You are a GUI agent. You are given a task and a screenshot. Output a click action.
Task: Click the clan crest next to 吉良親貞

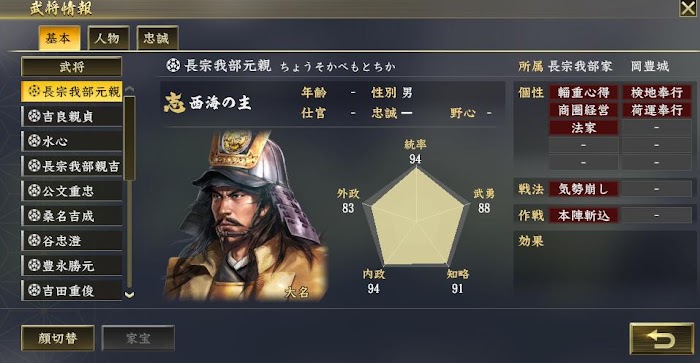tap(34, 116)
